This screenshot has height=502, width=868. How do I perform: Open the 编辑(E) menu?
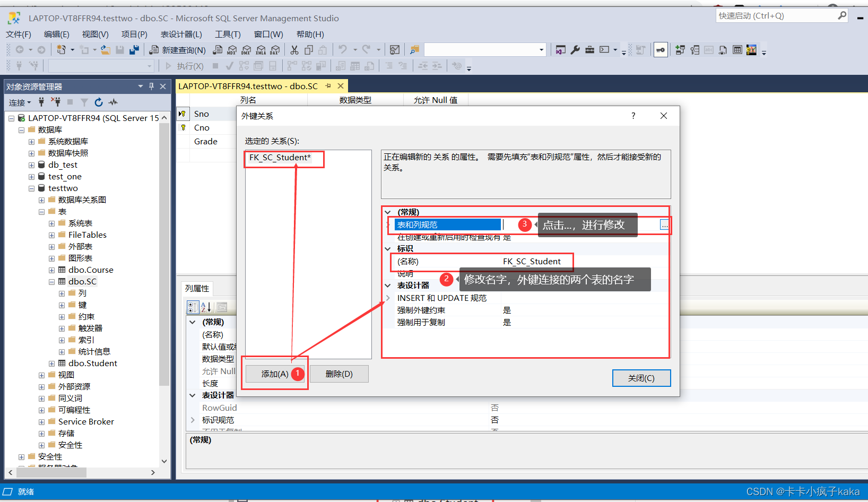click(57, 34)
